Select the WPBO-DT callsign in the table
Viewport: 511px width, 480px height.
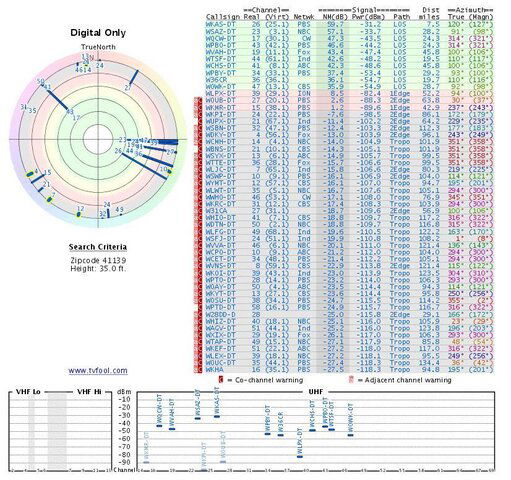coord(220,45)
